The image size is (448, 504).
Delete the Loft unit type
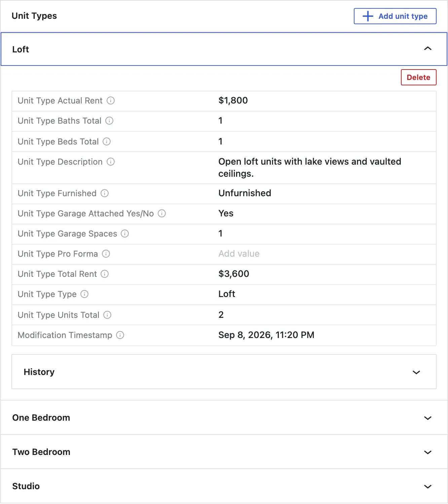(x=418, y=77)
